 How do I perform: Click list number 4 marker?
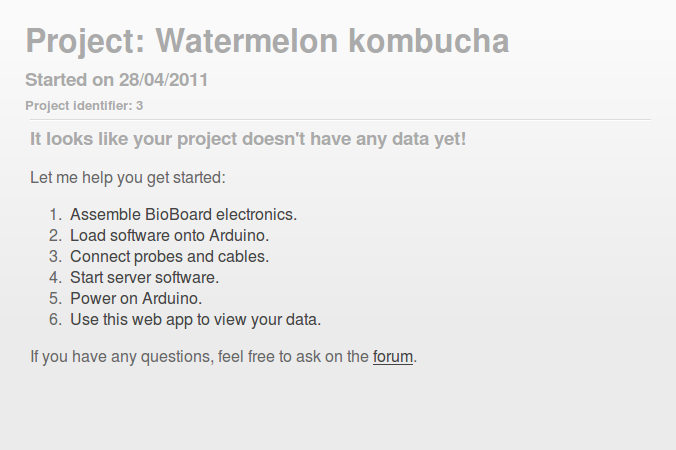[x=55, y=277]
